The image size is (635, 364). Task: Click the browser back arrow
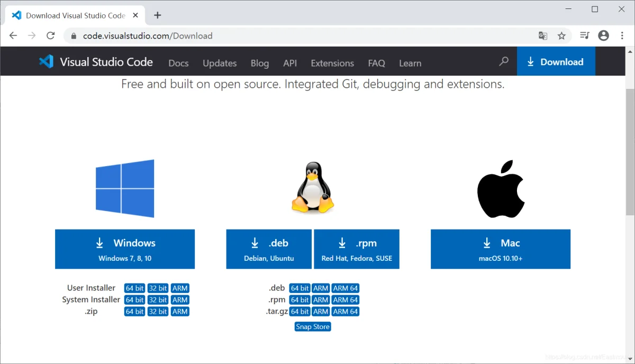pos(13,35)
